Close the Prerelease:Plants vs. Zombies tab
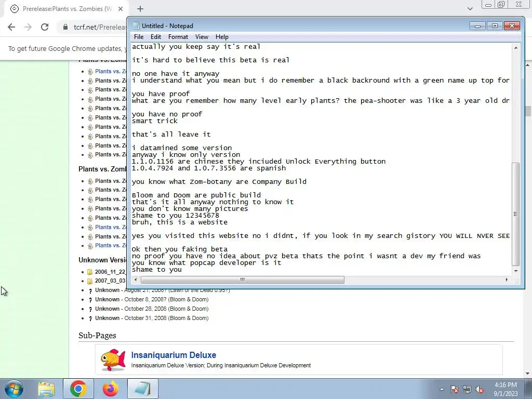 pyautogui.click(x=120, y=9)
